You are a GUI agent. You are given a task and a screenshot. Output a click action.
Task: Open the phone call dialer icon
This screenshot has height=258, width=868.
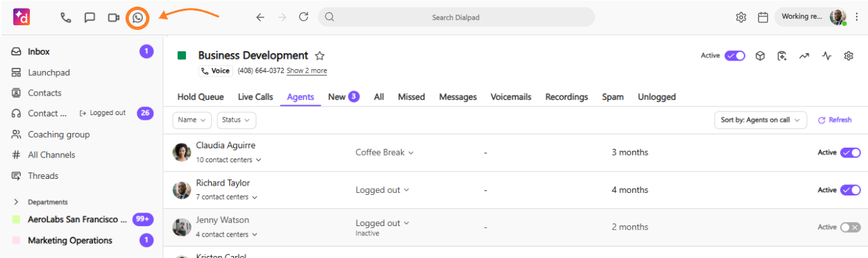66,17
